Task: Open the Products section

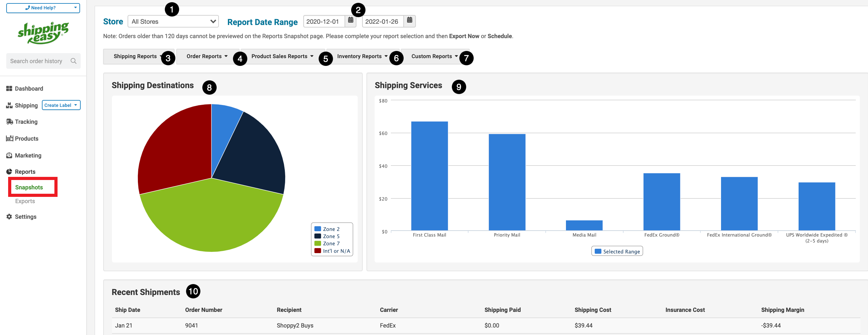Action: [26, 138]
